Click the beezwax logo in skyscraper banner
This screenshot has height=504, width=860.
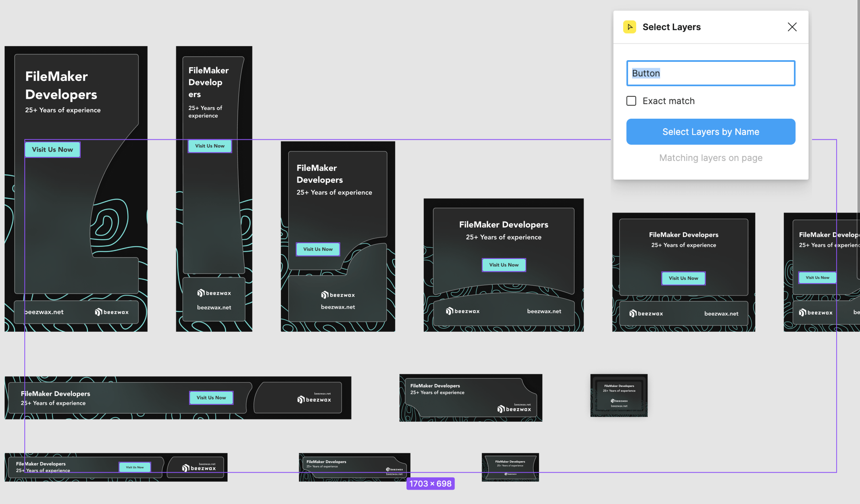click(214, 293)
